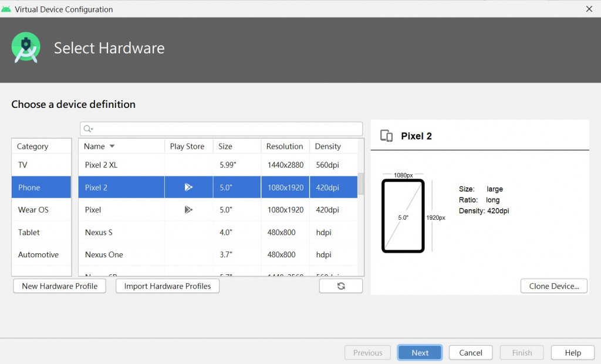Select the Phone category
This screenshot has height=364, width=601.
click(42, 187)
